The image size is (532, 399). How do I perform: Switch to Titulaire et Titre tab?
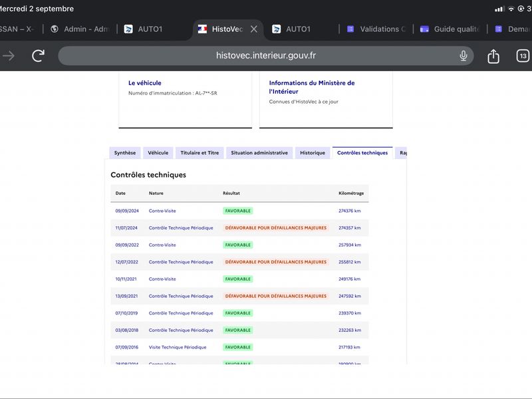point(199,153)
